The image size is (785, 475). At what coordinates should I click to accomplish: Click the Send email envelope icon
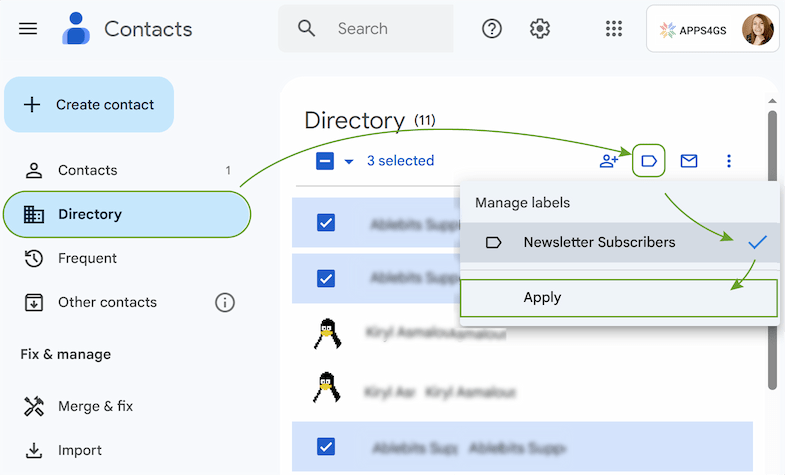point(689,161)
